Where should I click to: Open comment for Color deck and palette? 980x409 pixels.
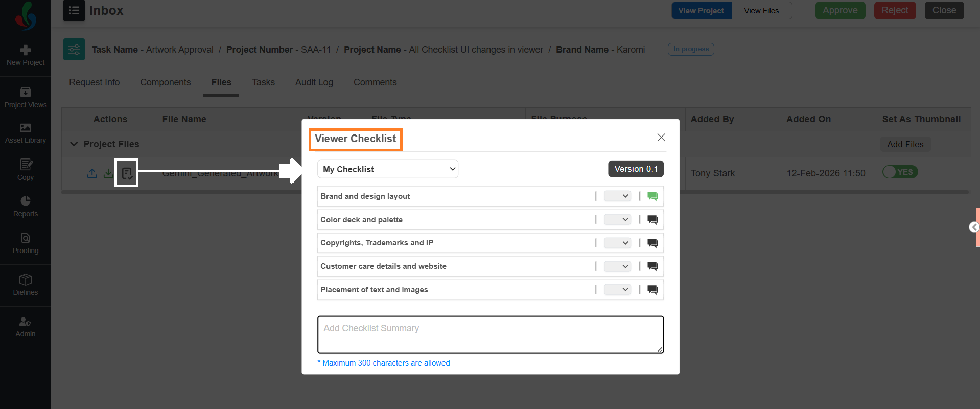pos(652,220)
